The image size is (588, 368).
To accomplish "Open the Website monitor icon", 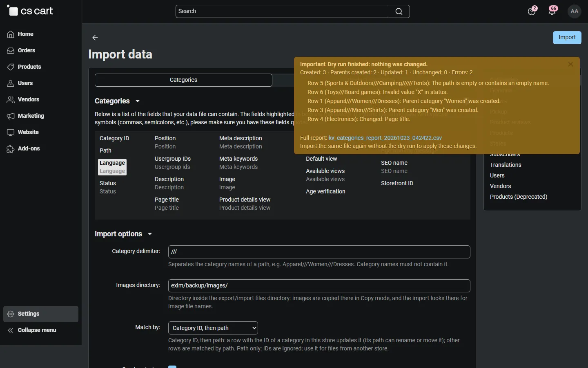I will pos(11,132).
